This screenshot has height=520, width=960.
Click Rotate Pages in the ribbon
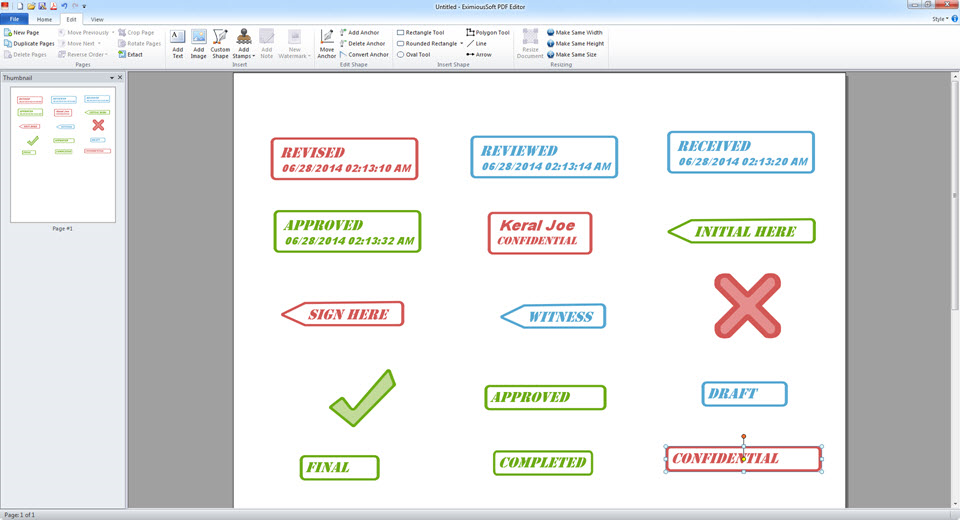pos(140,43)
